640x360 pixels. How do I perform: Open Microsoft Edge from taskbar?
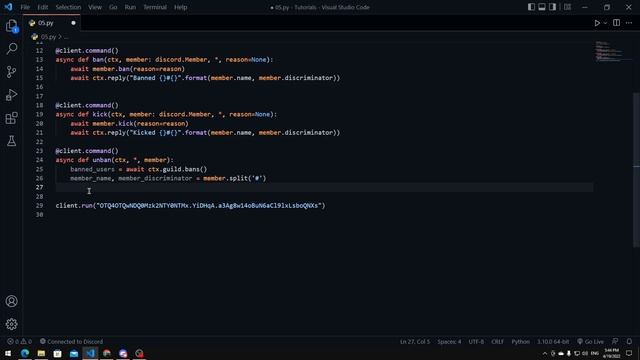pos(25,353)
